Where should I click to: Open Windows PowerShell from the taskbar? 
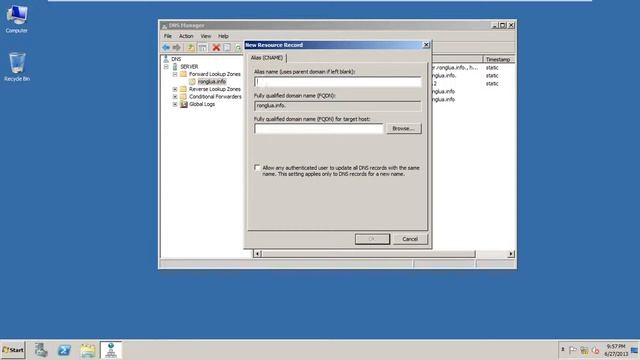64,350
